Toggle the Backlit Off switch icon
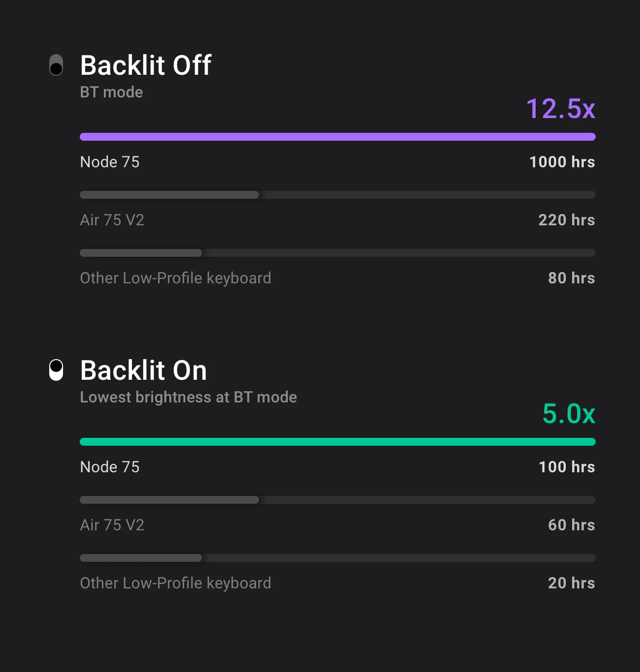The height and width of the screenshot is (672, 640). [x=56, y=65]
